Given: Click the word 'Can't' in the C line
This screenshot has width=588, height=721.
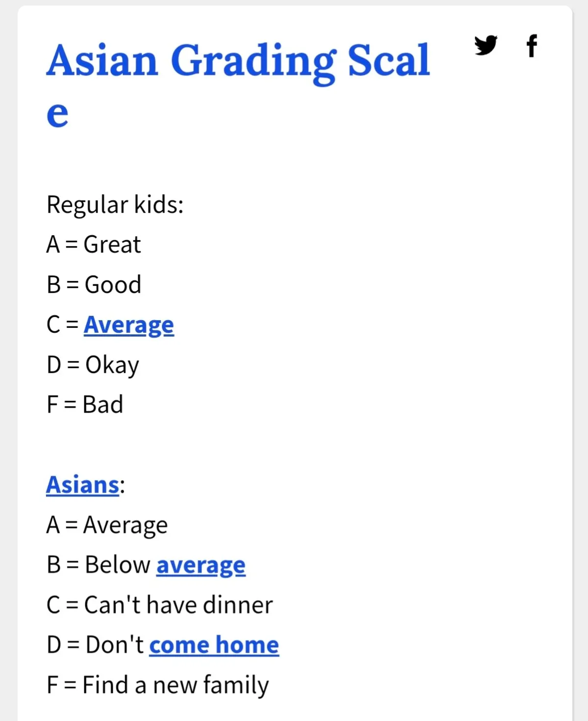Looking at the screenshot, I should 113,605.
